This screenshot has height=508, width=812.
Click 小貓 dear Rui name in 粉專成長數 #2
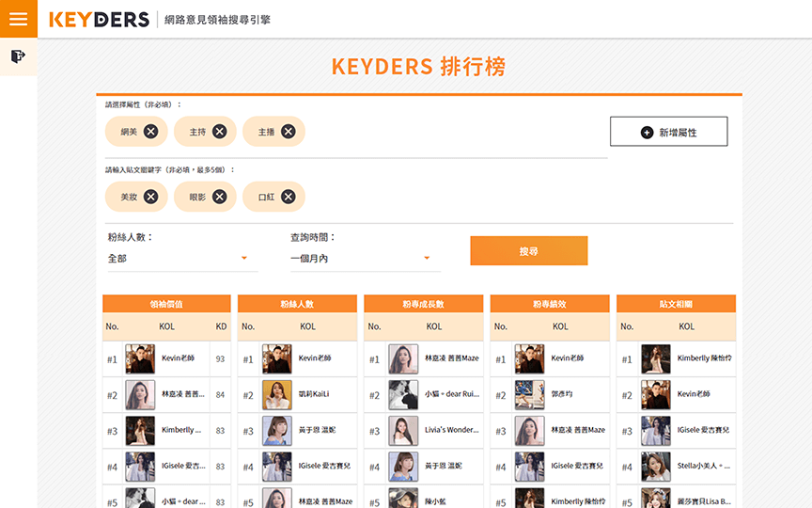(452, 394)
